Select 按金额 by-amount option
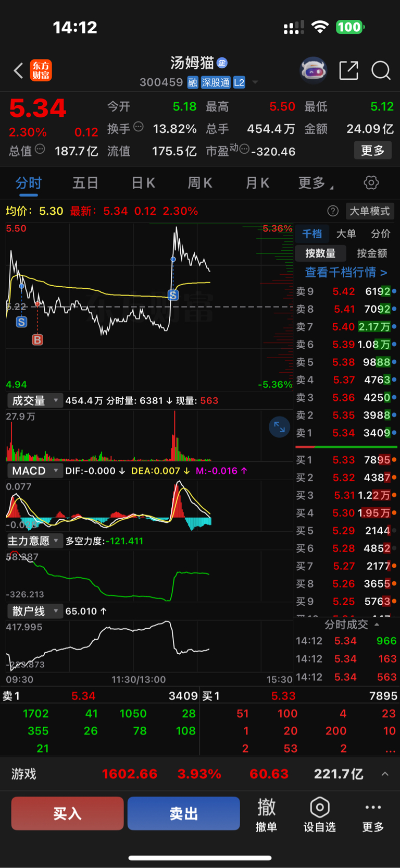 pos(372,253)
